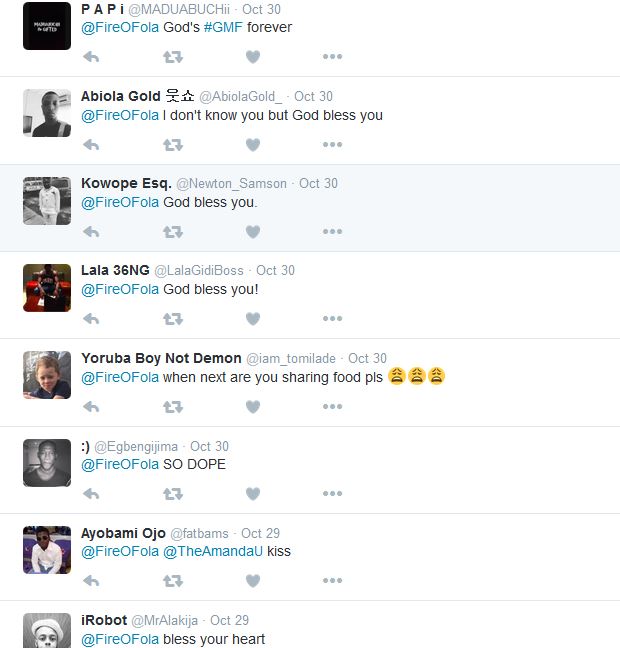The width and height of the screenshot is (620, 648).
Task: Like Kowope Esq.'s God bless you tweet
Action: coord(253,232)
